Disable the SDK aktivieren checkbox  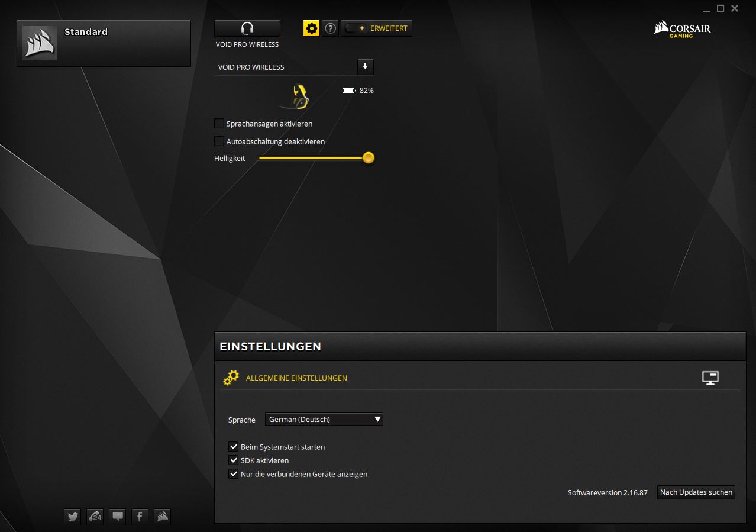(x=233, y=460)
